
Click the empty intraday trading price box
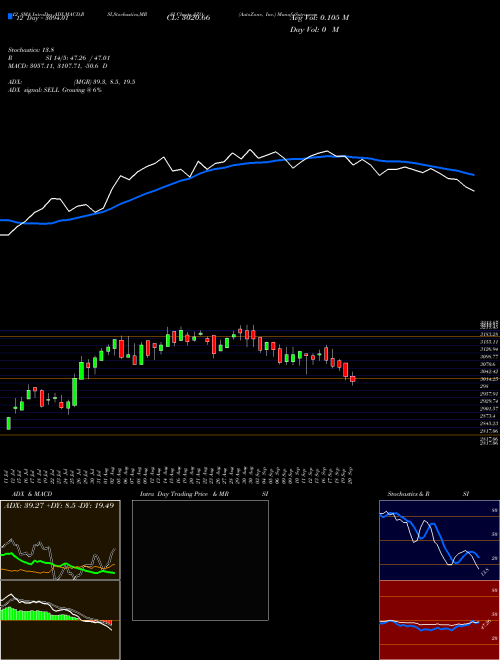tap(200, 560)
